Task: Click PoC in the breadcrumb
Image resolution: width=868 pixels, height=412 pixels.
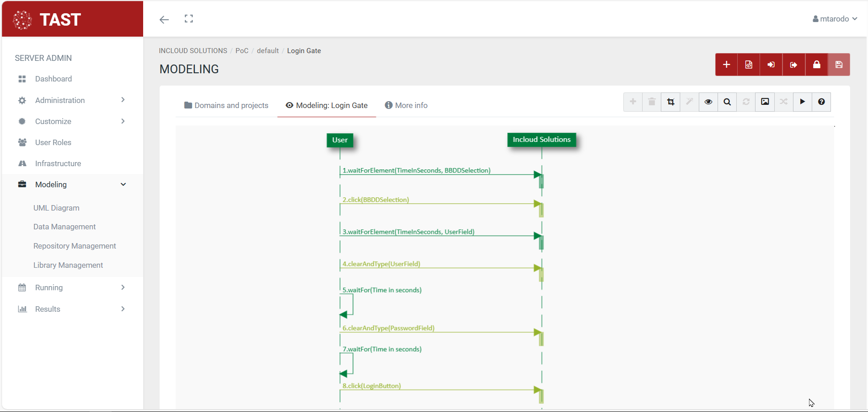Action: 242,51
